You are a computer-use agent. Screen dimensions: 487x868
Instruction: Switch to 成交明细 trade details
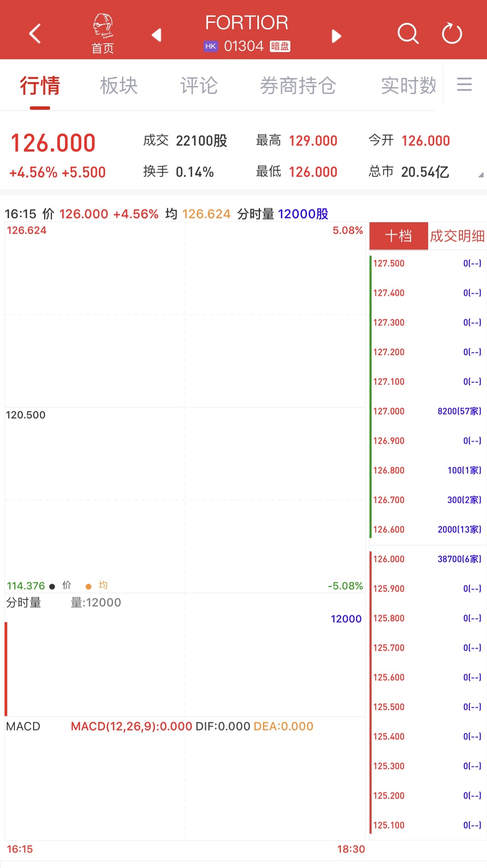click(x=457, y=236)
